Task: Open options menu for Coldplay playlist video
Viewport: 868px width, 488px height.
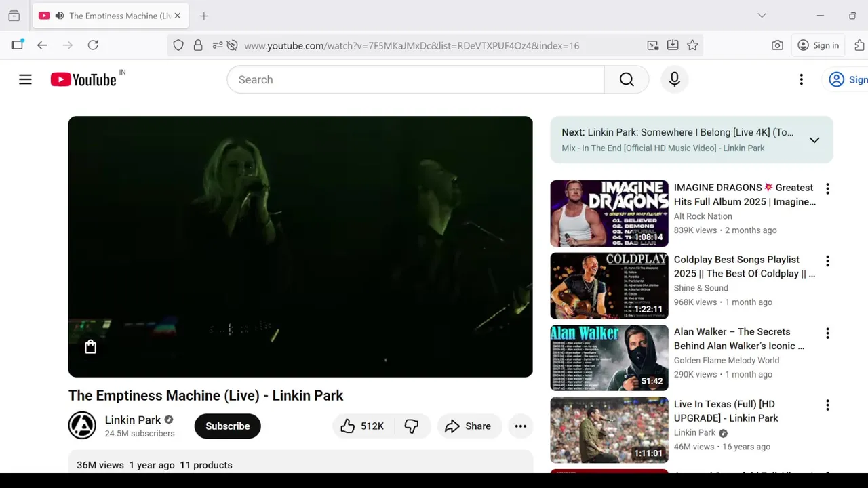Action: pos(827,261)
